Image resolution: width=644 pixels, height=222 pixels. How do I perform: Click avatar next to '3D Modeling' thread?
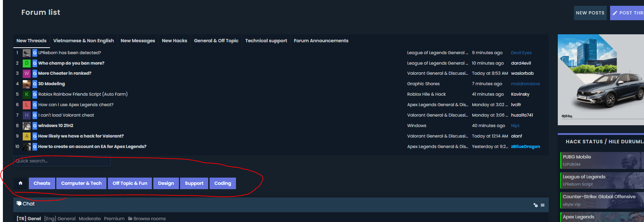pyautogui.click(x=27, y=84)
